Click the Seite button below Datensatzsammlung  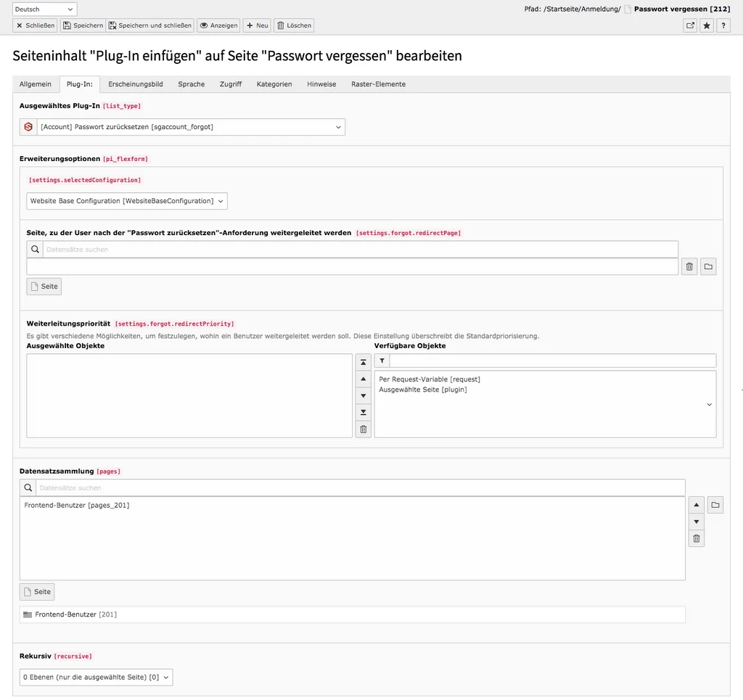pyautogui.click(x=36, y=591)
